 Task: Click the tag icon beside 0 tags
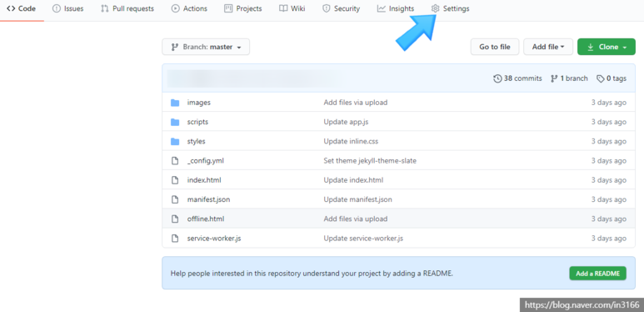pyautogui.click(x=601, y=78)
